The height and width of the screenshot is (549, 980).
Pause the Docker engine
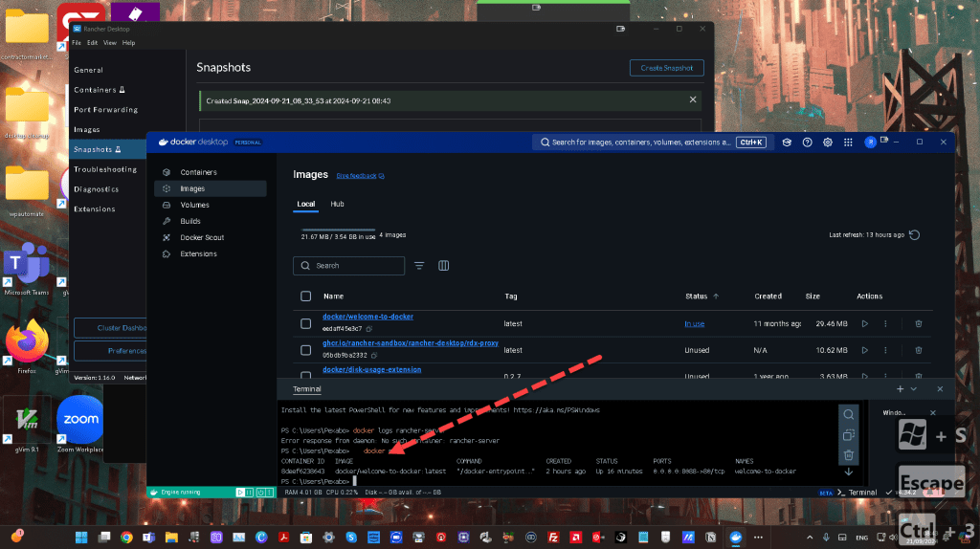point(250,493)
